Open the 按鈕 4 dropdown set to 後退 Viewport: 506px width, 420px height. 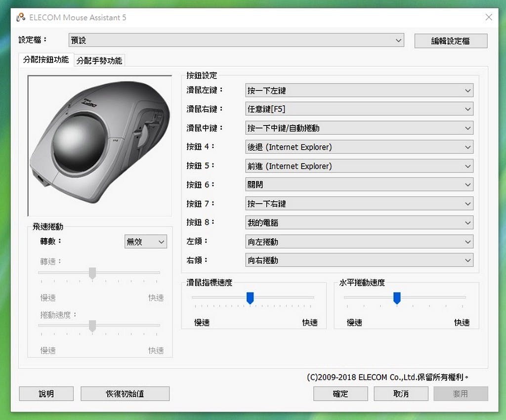click(359, 147)
